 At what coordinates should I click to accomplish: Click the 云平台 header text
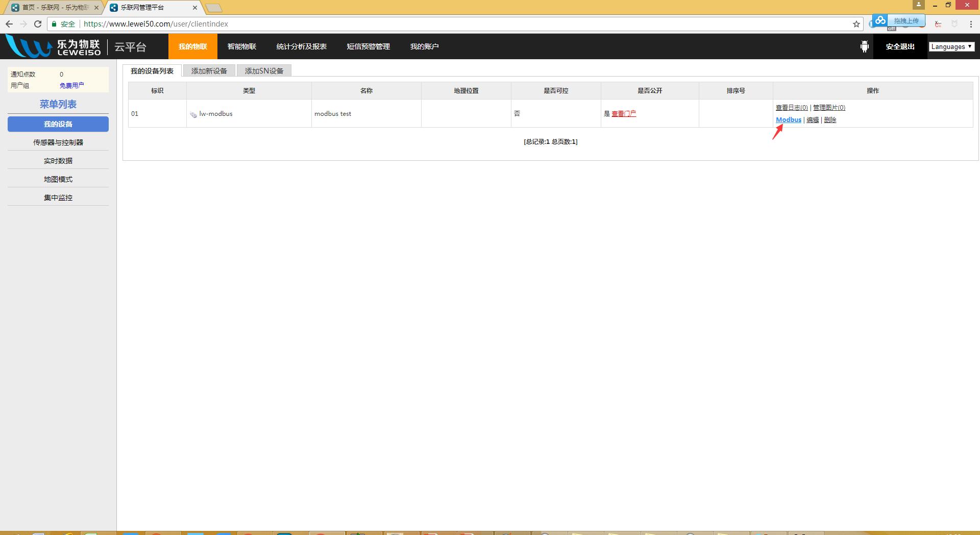(130, 47)
